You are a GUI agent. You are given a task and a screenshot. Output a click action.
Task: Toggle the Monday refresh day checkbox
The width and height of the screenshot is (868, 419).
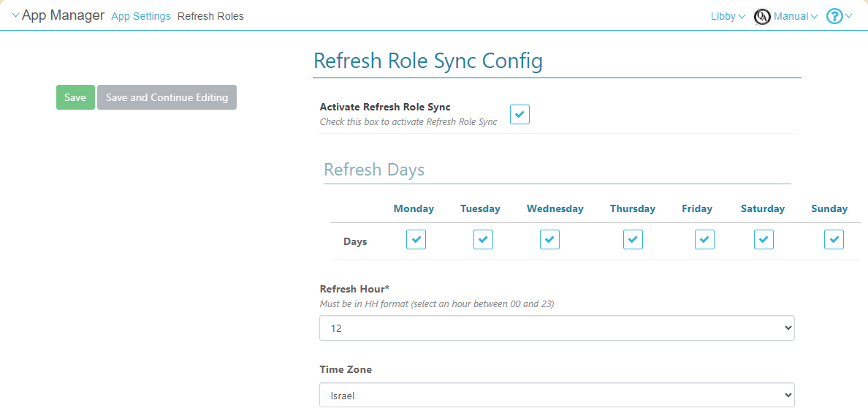tap(416, 240)
